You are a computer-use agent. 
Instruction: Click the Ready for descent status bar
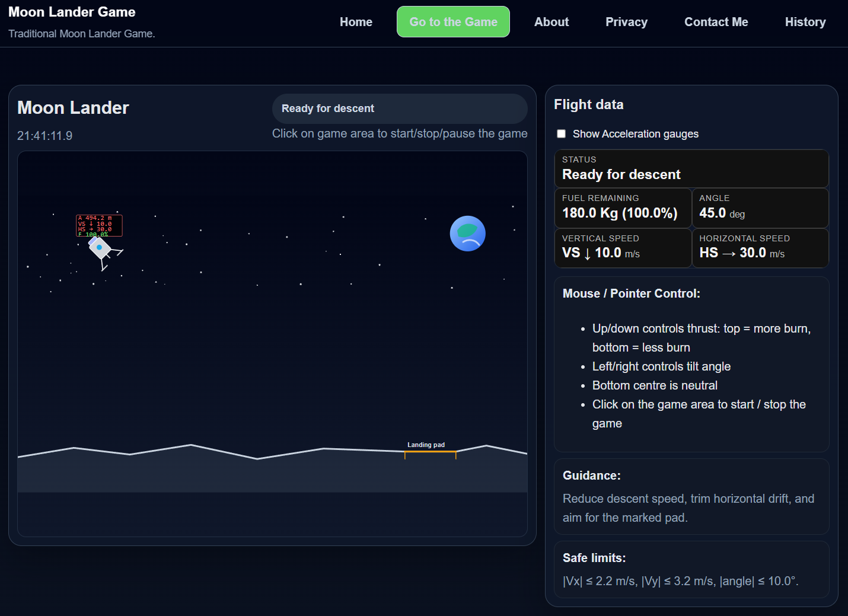pyautogui.click(x=399, y=108)
